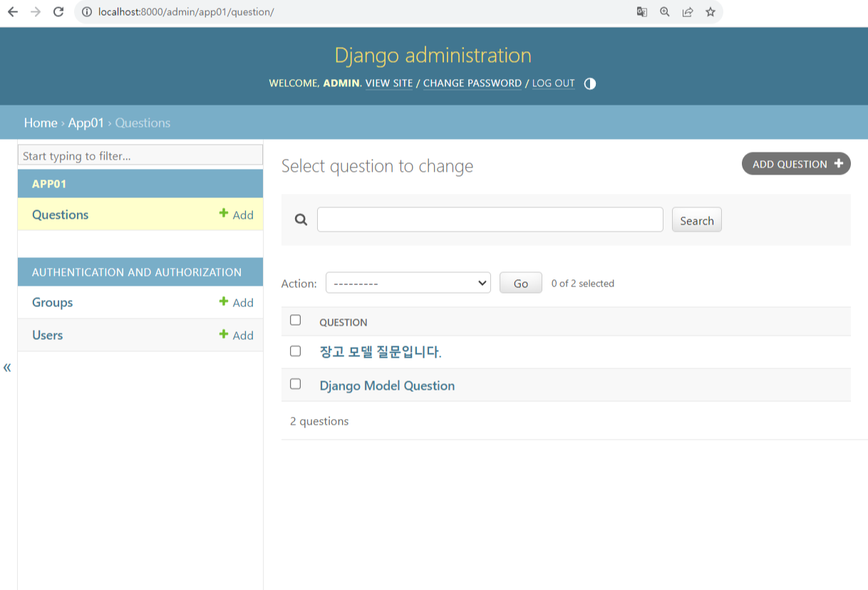Select Questions in the sidebar
This screenshot has height=590, width=868.
coord(61,214)
